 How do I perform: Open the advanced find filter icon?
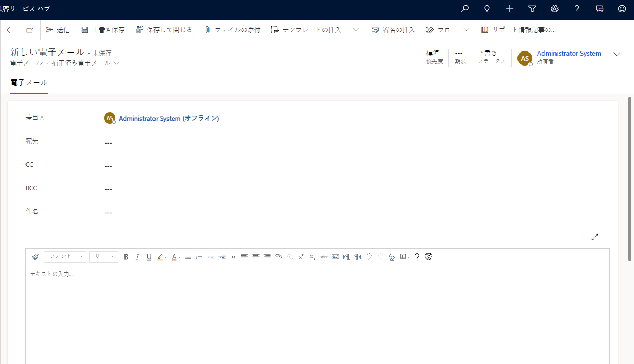pos(532,9)
